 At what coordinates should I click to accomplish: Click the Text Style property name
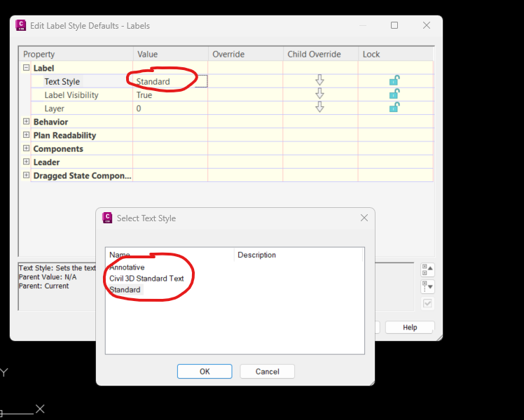[62, 82]
